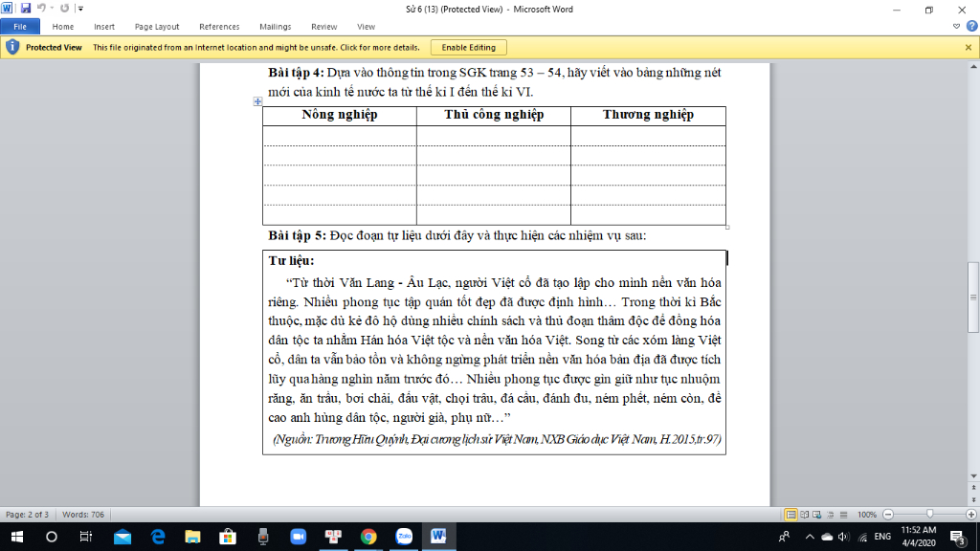Open the Action Center notifications icon

pos(957,537)
